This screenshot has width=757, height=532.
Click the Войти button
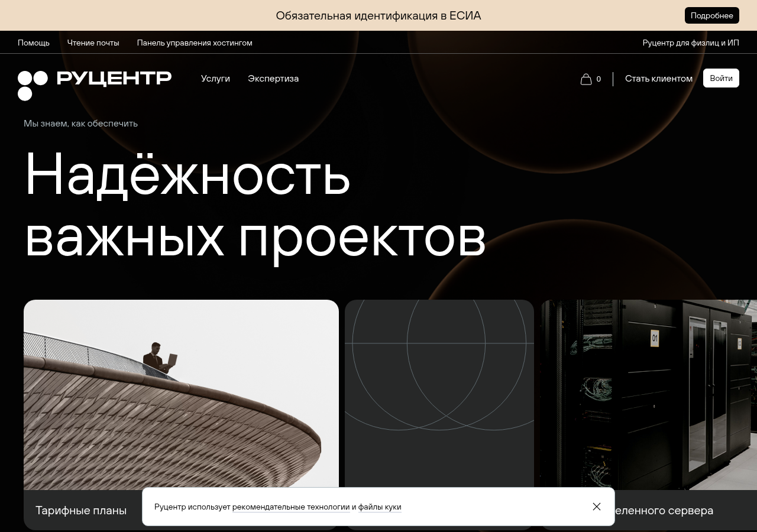pyautogui.click(x=721, y=78)
